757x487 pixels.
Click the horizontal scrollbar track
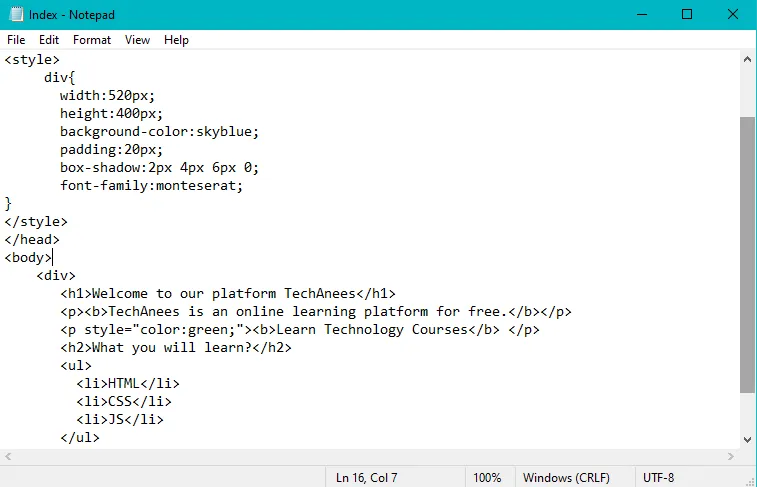coord(369,456)
